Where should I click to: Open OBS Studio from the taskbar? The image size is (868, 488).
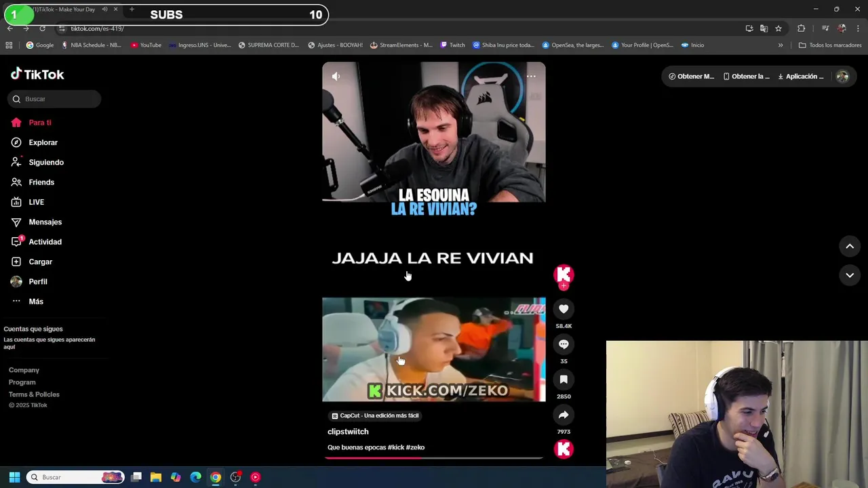[x=235, y=477]
